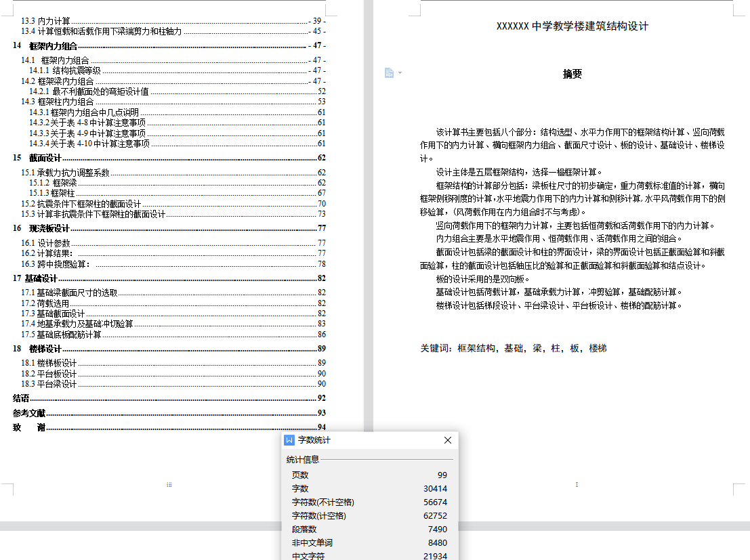Viewport: 750px width, 560px height.
Task: Click the paragraph layout icon beside 摘要
Action: point(389,72)
